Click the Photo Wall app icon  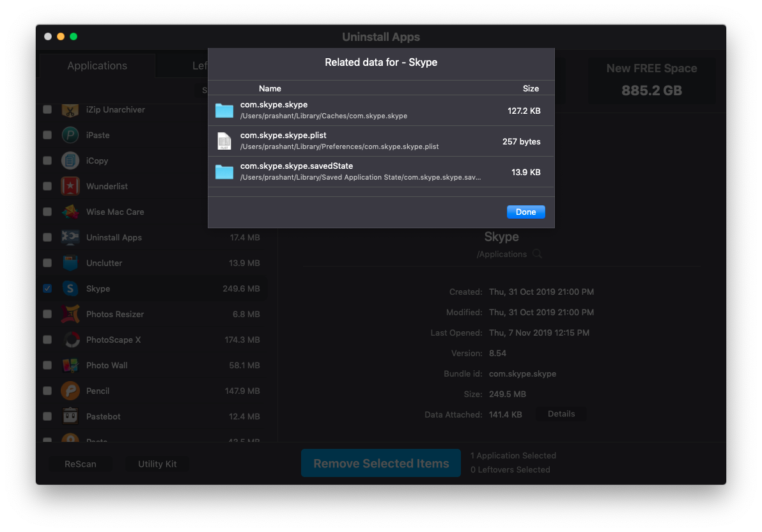pyautogui.click(x=70, y=365)
